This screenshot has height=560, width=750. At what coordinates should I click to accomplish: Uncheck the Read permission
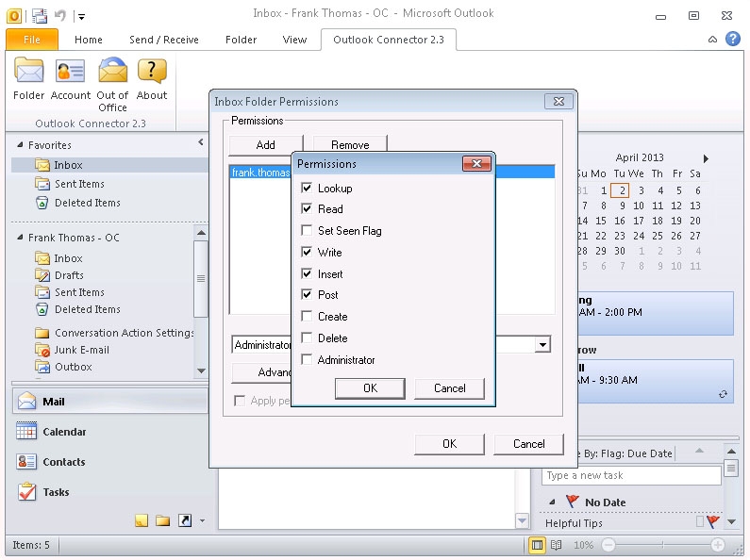308,208
